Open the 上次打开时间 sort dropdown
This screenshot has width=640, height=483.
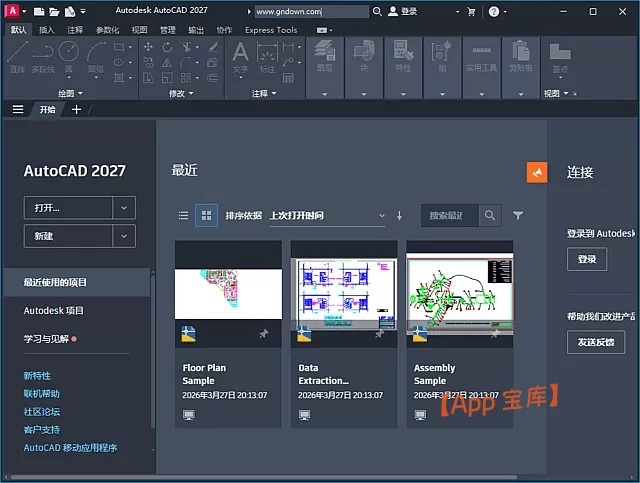pyautogui.click(x=327, y=216)
